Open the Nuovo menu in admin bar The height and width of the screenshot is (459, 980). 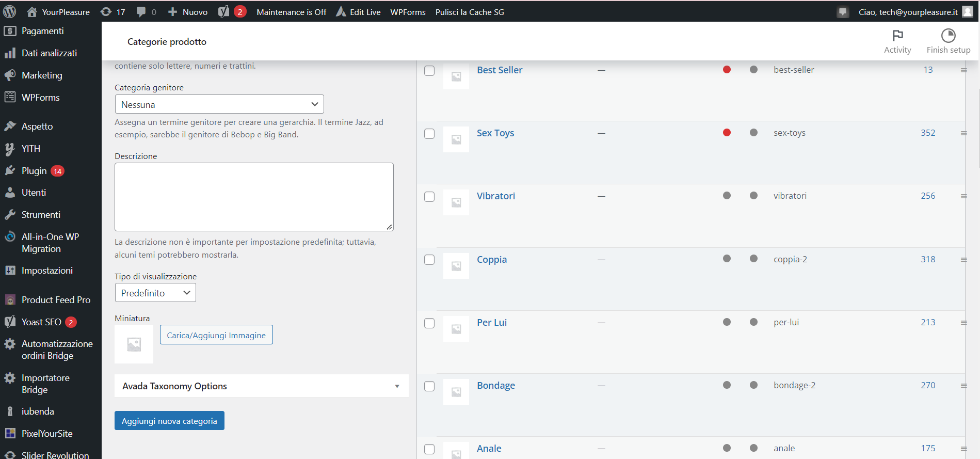pos(188,12)
